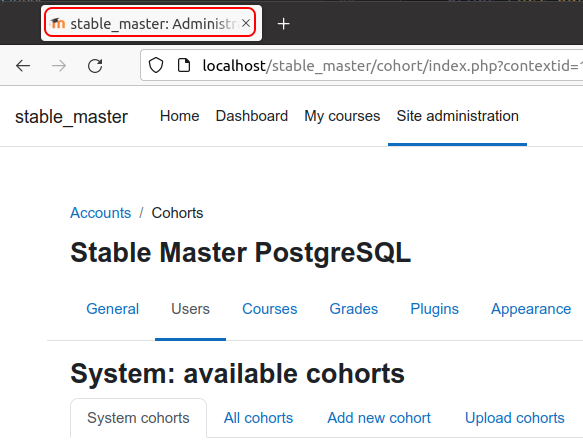Switch to the Courses admin tab
The image size is (583, 447).
pyautogui.click(x=270, y=309)
